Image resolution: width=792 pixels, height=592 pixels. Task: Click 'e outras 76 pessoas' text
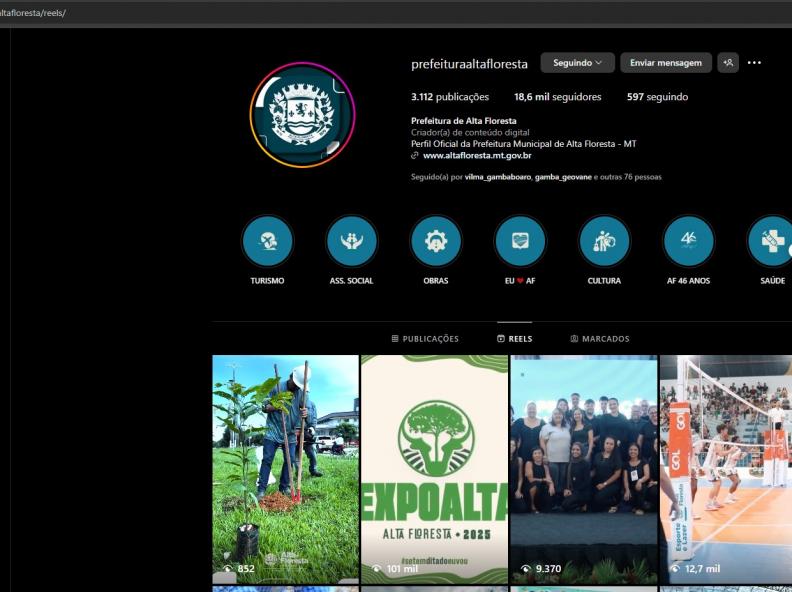[x=627, y=177]
